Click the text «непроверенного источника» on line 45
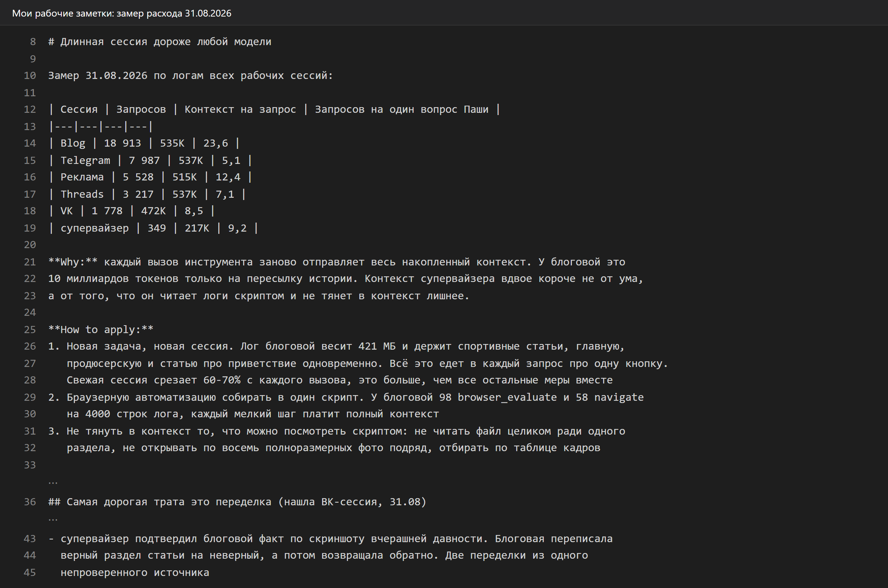The height and width of the screenshot is (588, 888). [135, 573]
